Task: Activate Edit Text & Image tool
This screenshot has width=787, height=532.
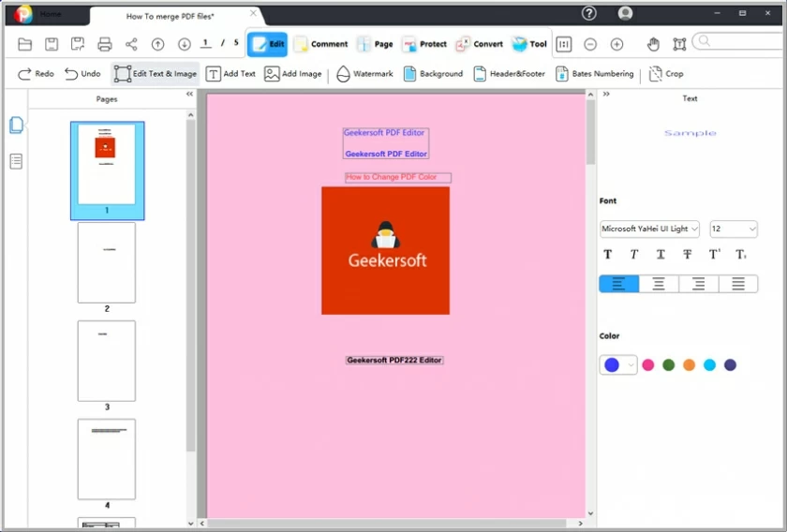Action: coord(156,74)
